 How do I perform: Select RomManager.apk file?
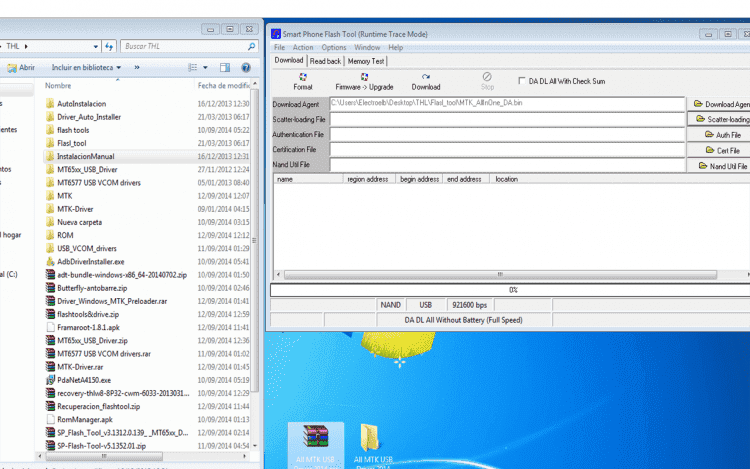click(x=85, y=419)
